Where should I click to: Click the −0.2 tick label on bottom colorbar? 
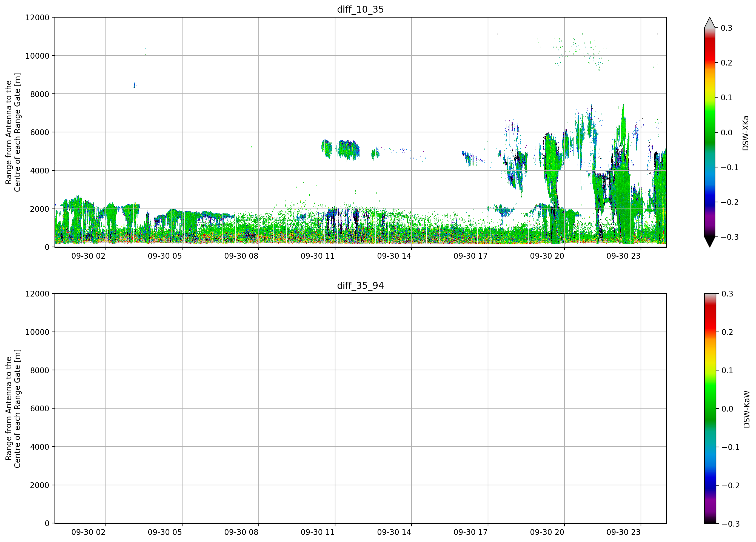730,485
